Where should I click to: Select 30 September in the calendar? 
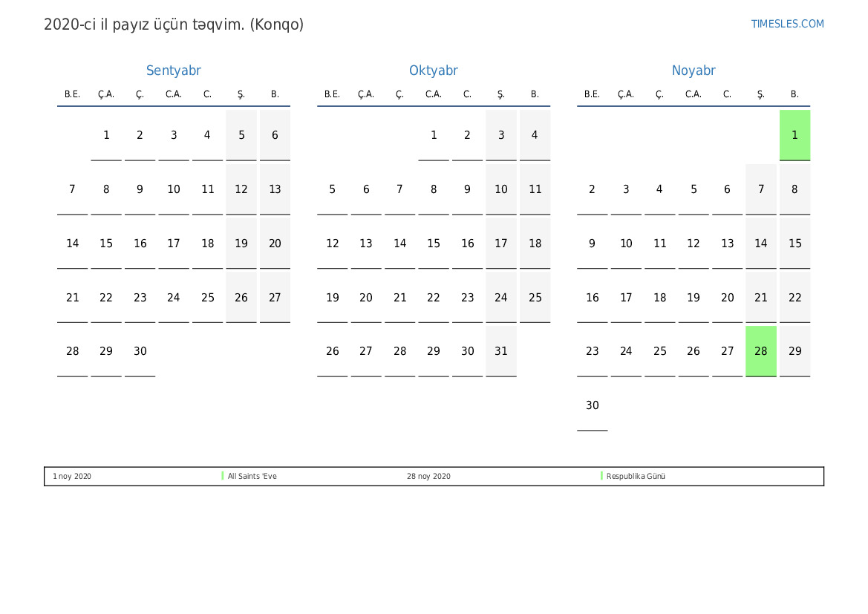tap(140, 351)
